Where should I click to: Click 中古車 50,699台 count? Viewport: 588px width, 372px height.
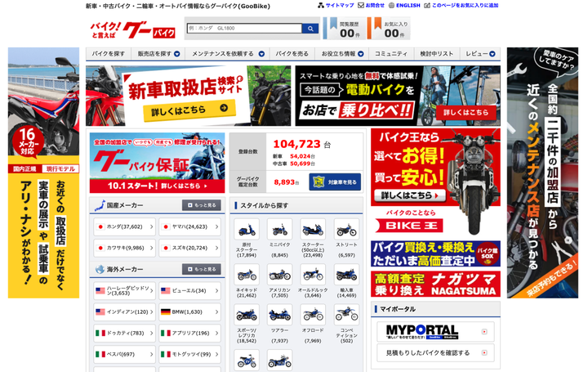pyautogui.click(x=294, y=164)
